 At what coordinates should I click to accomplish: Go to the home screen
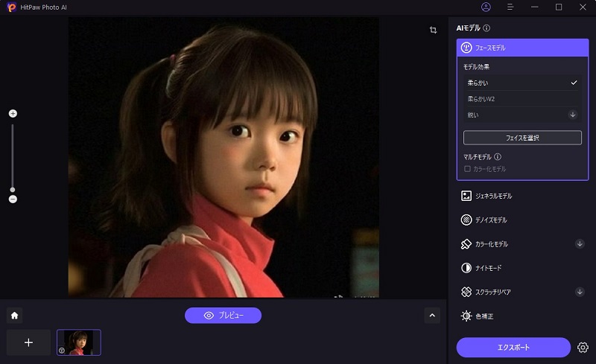14,316
